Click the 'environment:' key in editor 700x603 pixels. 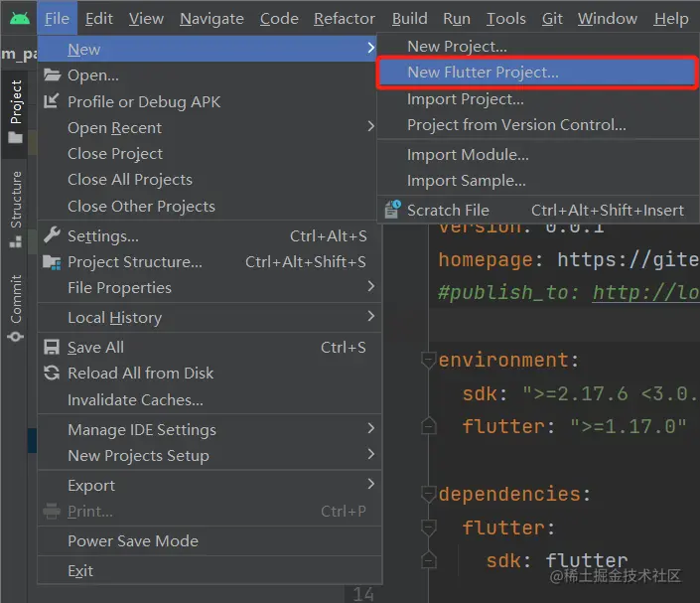[x=508, y=360]
